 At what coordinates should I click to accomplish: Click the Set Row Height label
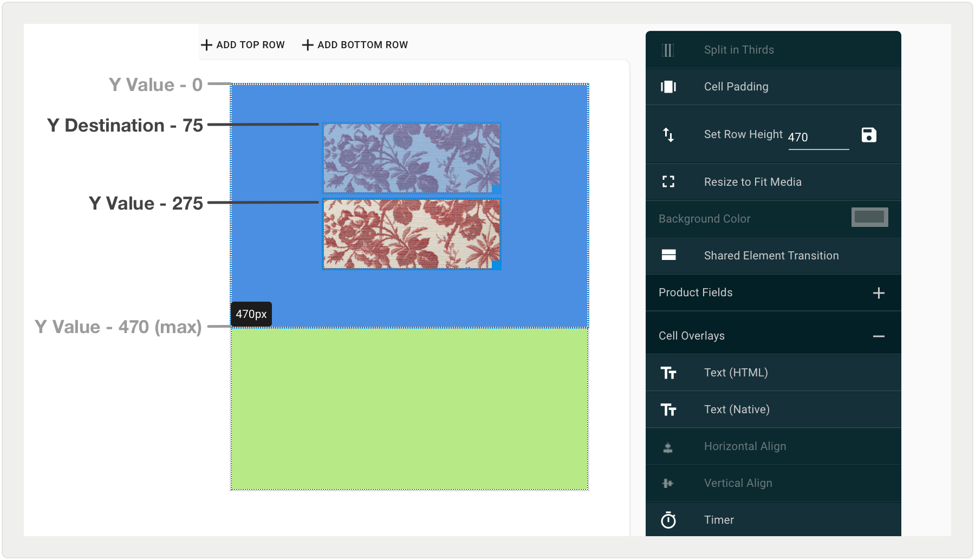(743, 134)
